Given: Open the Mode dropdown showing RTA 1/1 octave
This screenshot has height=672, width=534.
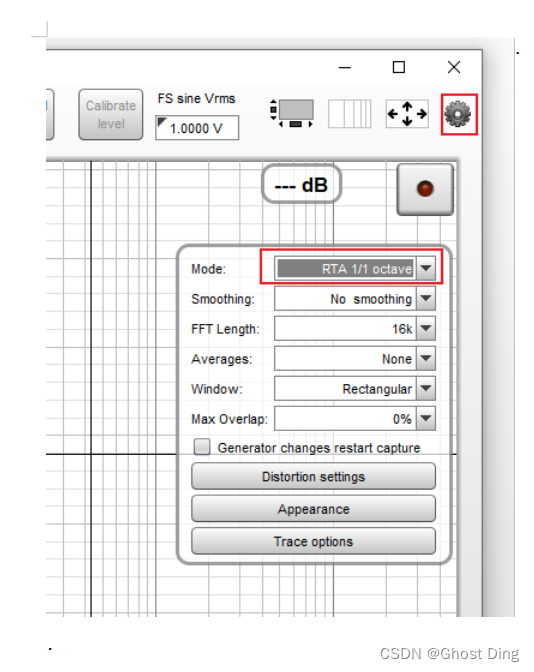Looking at the screenshot, I should point(355,269).
